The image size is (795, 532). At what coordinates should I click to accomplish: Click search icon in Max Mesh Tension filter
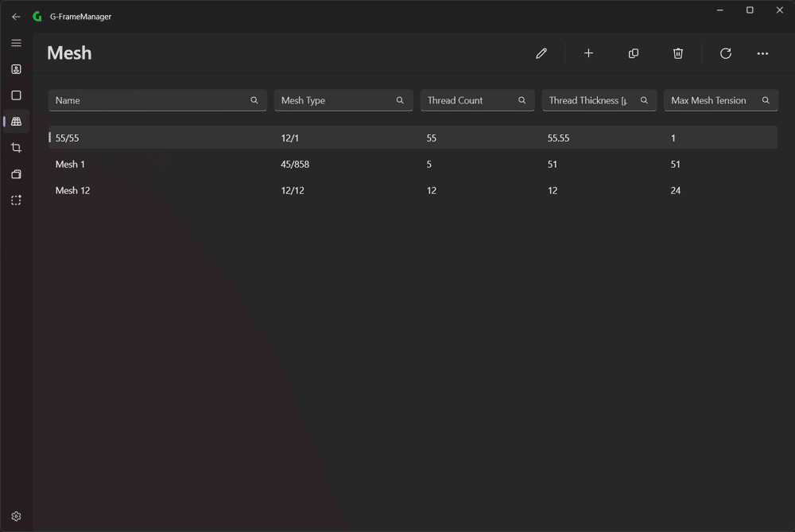(x=766, y=100)
